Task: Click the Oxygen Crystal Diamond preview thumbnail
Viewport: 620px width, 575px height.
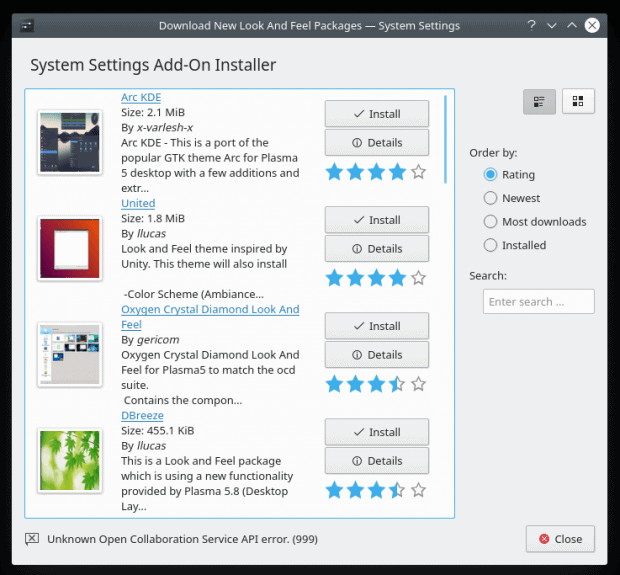Action: tap(70, 354)
